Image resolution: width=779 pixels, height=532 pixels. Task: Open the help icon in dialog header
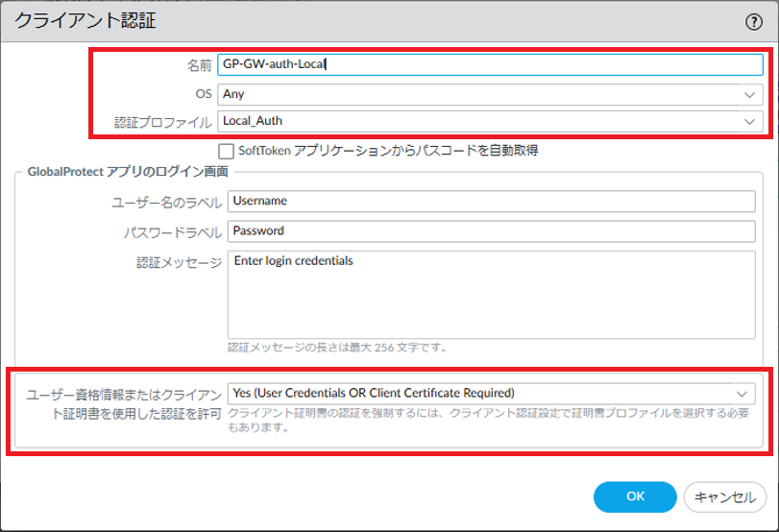pos(754,22)
